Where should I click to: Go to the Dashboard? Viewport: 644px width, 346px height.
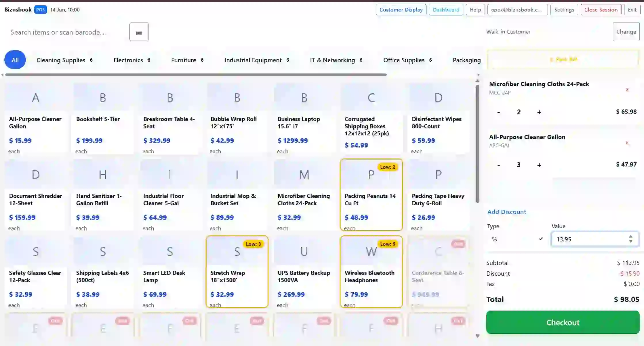click(446, 10)
